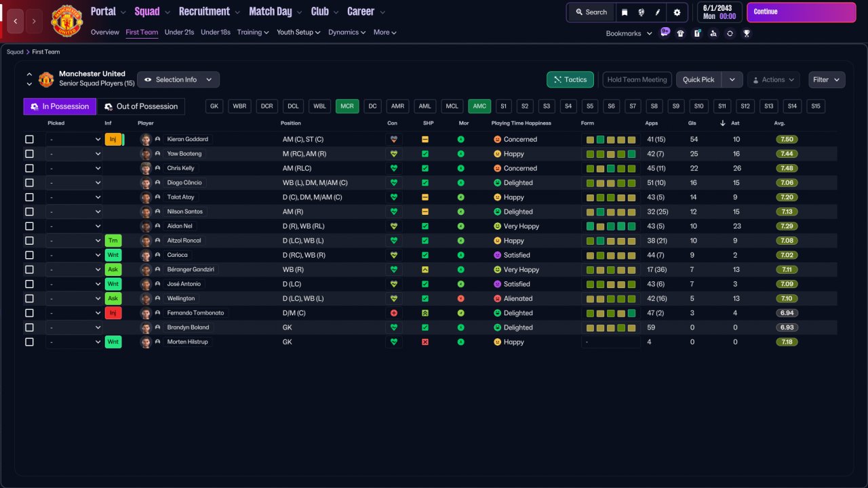The width and height of the screenshot is (868, 488).
Task: Open the trophy bookmark icon
Action: point(747,33)
